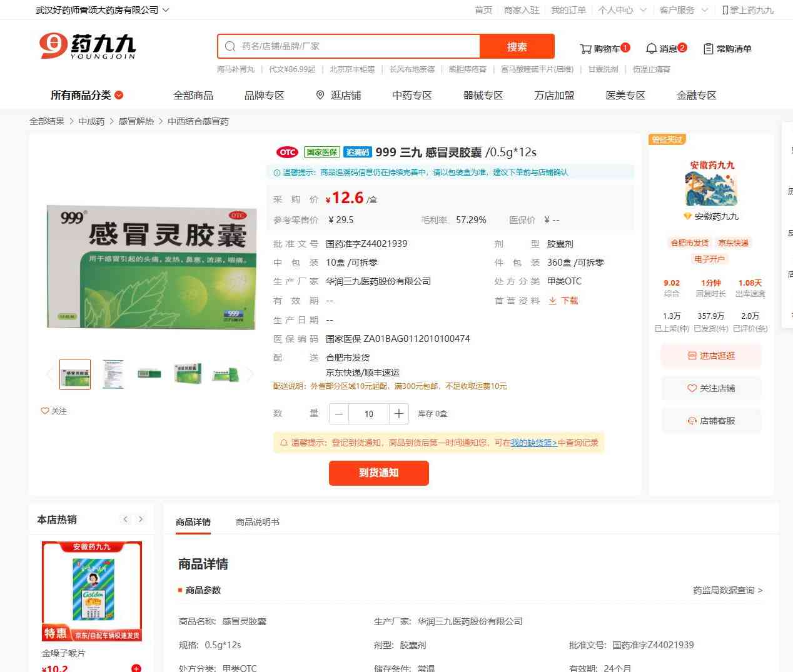Add the 金嗓子喉片 item with red plus
The image size is (793, 672).
pyautogui.click(x=136, y=668)
